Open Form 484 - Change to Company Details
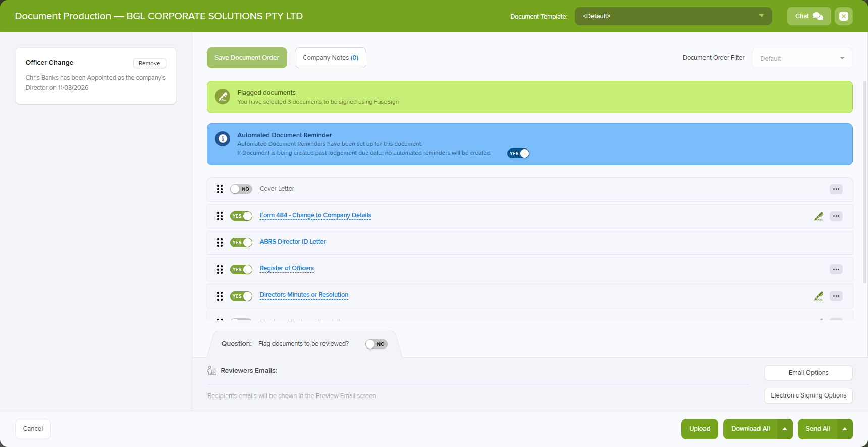Image resolution: width=868 pixels, height=447 pixels. pyautogui.click(x=315, y=215)
